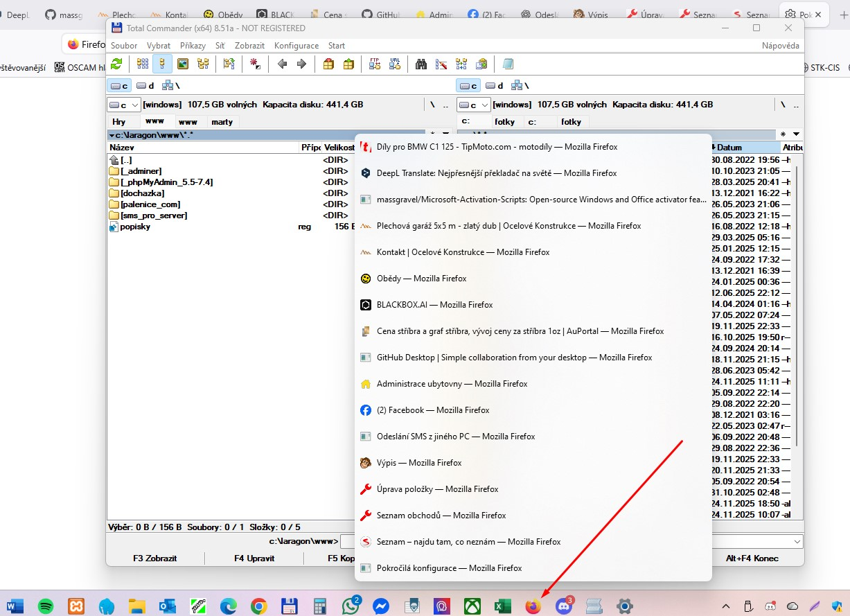Expand the command line history dropdown
This screenshot has width=850, height=616.
click(x=797, y=541)
